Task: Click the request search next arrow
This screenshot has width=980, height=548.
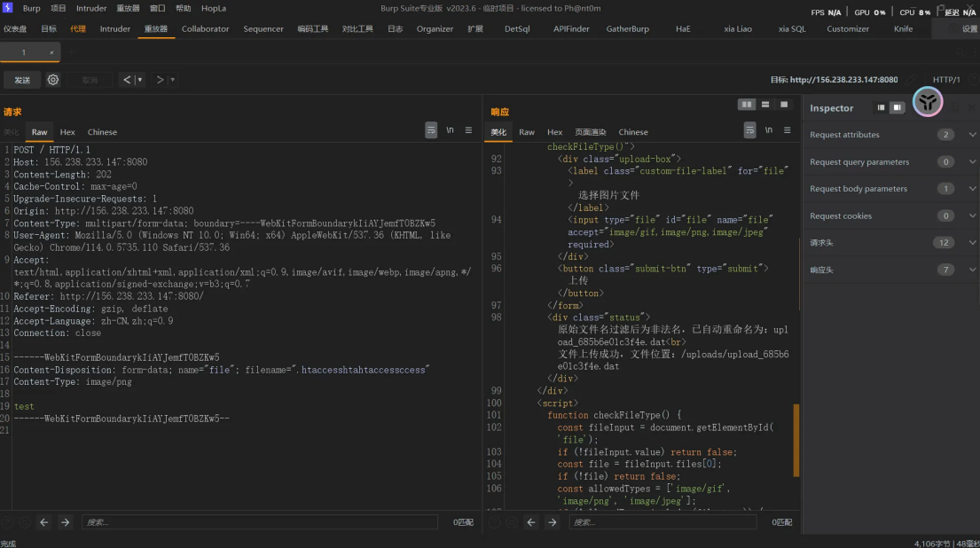Action: [65, 522]
